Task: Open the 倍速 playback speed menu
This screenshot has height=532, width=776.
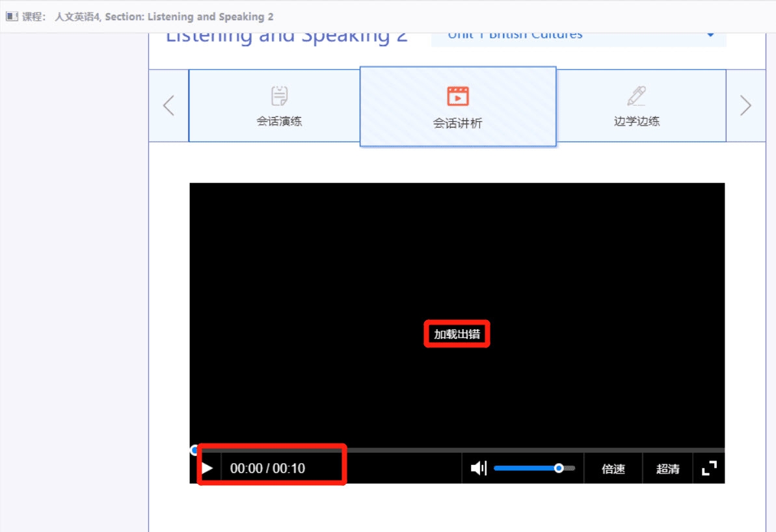Action: pos(613,469)
